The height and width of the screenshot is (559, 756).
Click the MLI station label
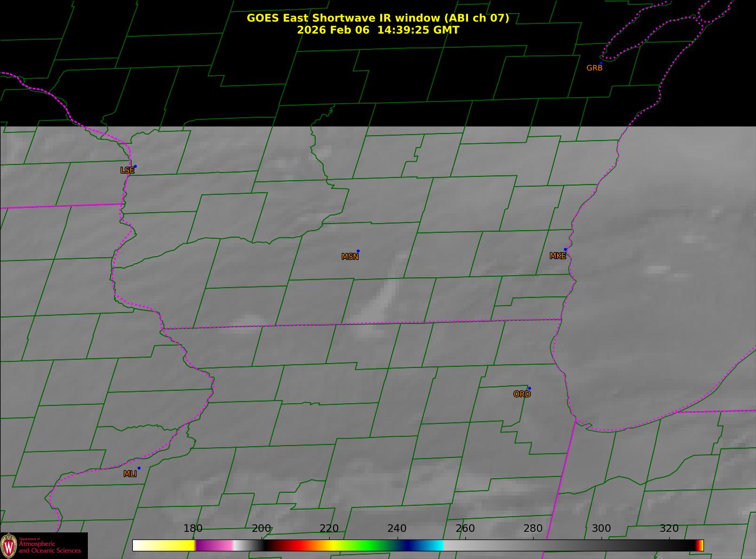(x=130, y=474)
